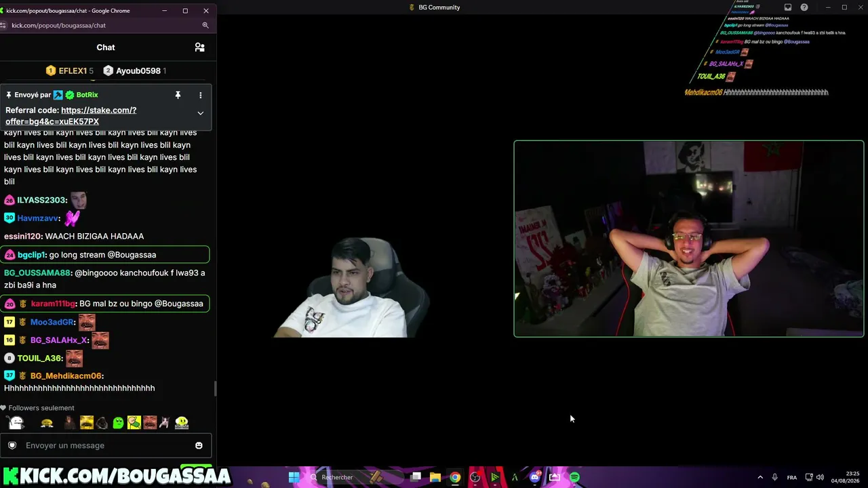Screen dimensions: 868x488
Task: Insert the dark hooded figure emote
Action: (102, 423)
